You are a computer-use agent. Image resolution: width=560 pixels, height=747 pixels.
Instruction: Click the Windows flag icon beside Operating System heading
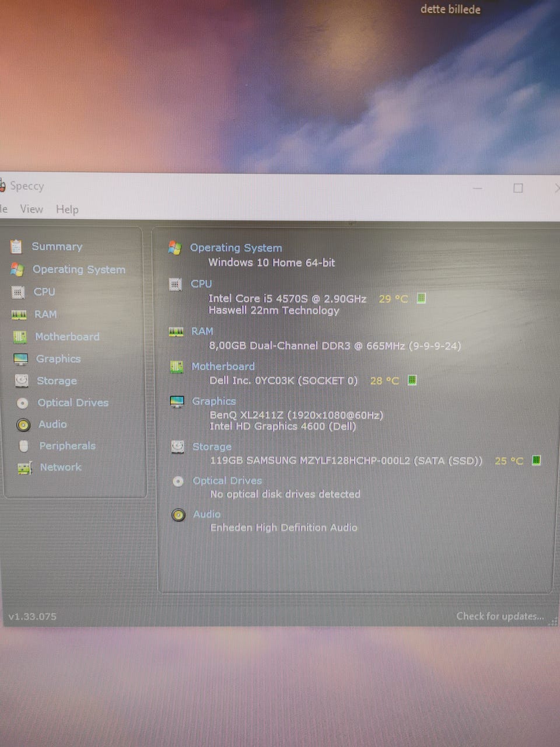point(174,248)
